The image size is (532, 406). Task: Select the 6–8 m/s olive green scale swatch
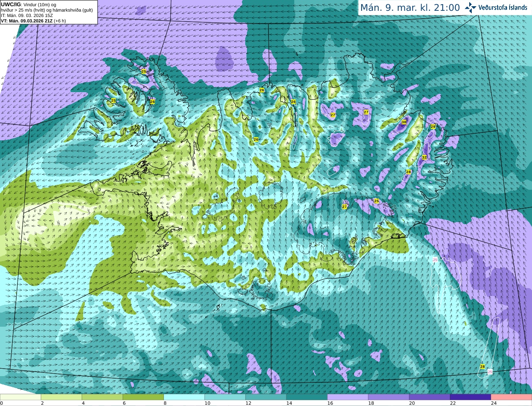pos(143,397)
